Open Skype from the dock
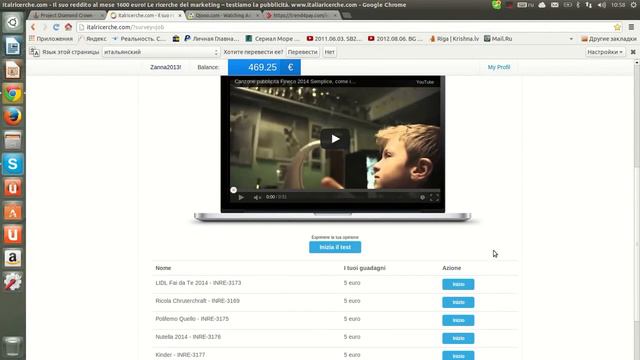 click(x=13, y=164)
